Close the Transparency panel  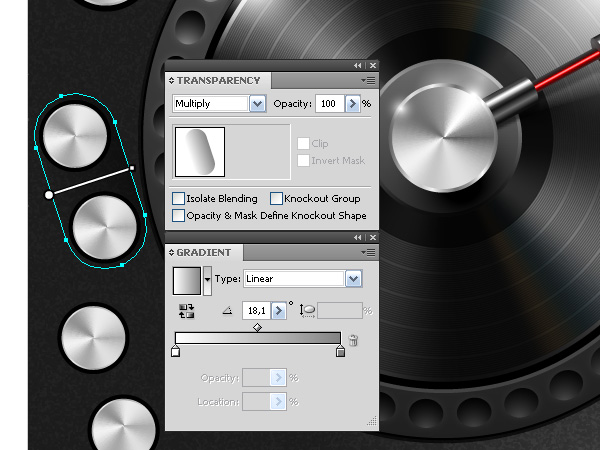(373, 65)
